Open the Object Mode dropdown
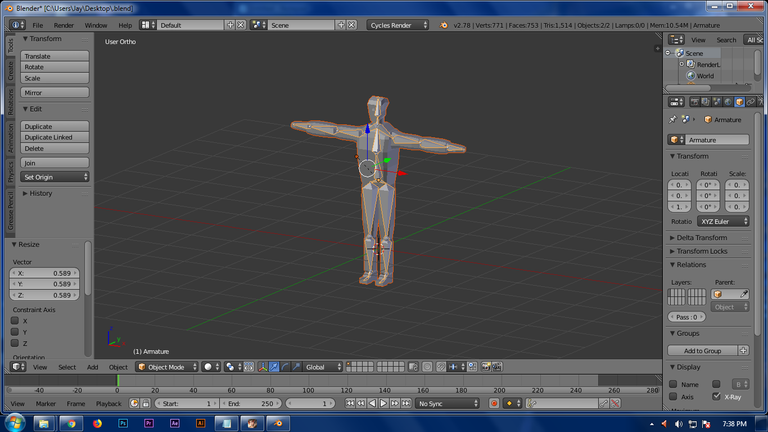 [x=167, y=367]
